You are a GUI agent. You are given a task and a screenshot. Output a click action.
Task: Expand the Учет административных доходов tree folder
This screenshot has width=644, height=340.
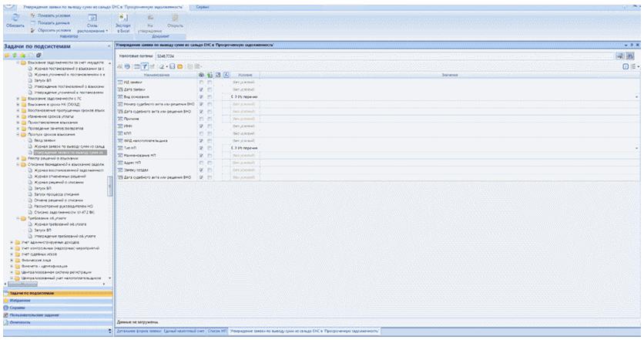coord(12,242)
